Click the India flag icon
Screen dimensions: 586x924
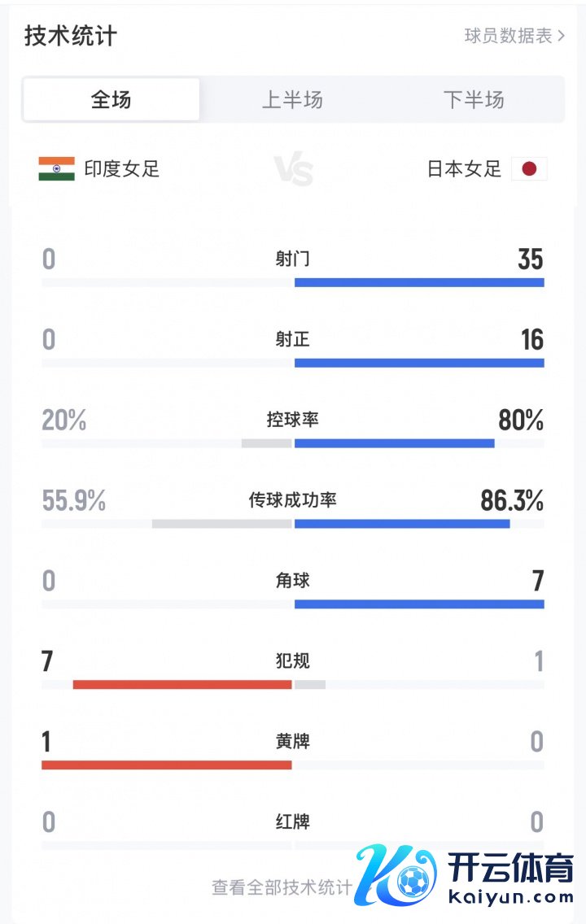tap(56, 169)
